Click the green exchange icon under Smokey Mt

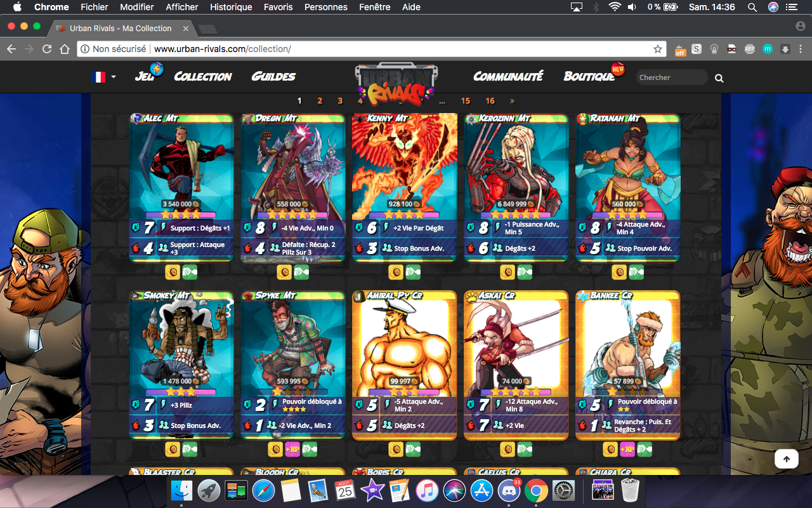tap(190, 449)
